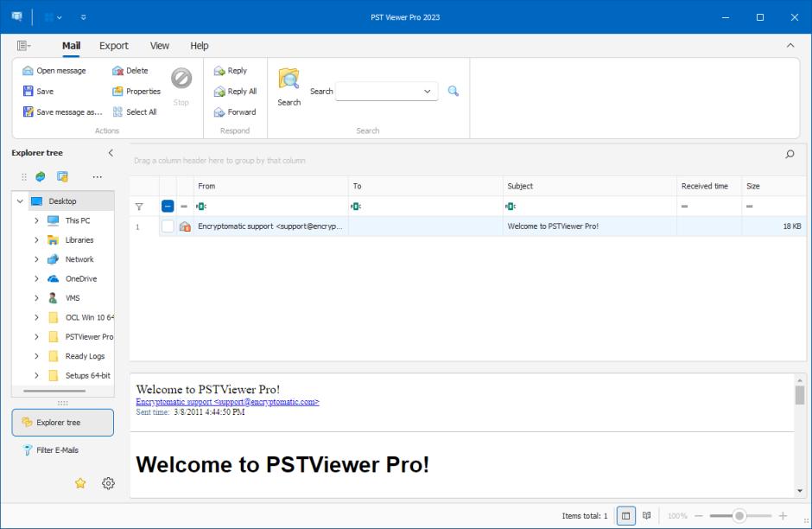Click the support@encryptomatic.com sender link
This screenshot has width=812, height=529.
227,402
